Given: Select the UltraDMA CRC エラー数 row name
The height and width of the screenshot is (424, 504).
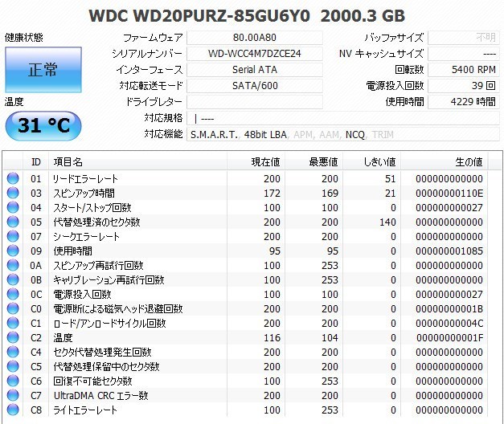Looking at the screenshot, I should 100,395.
